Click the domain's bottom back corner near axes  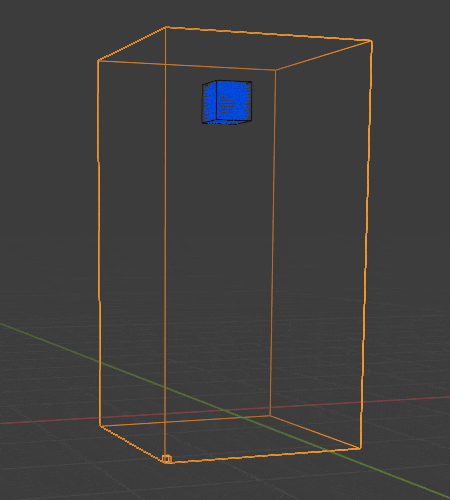tap(270, 416)
